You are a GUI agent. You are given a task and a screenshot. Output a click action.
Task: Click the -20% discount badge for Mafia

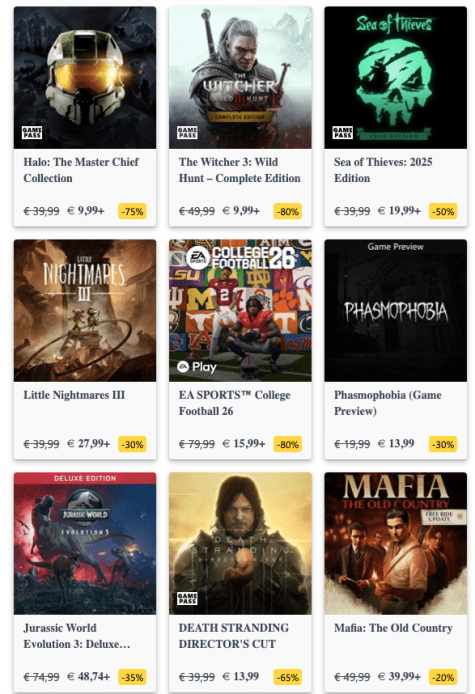443,677
